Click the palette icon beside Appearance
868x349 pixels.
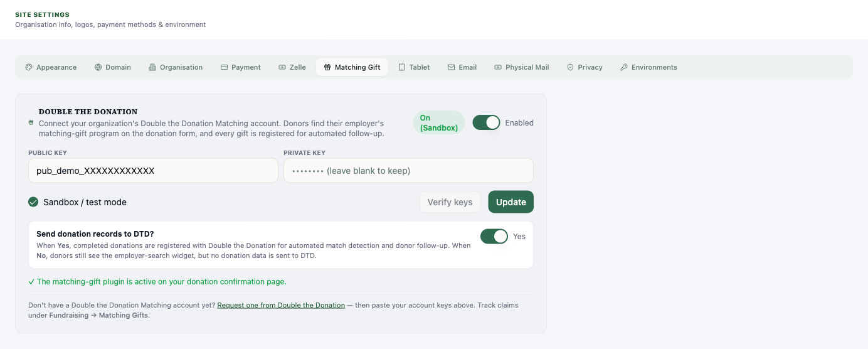pos(29,67)
